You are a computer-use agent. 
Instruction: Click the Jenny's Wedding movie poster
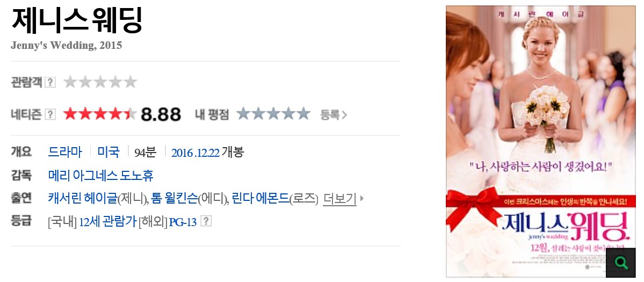tap(540, 141)
